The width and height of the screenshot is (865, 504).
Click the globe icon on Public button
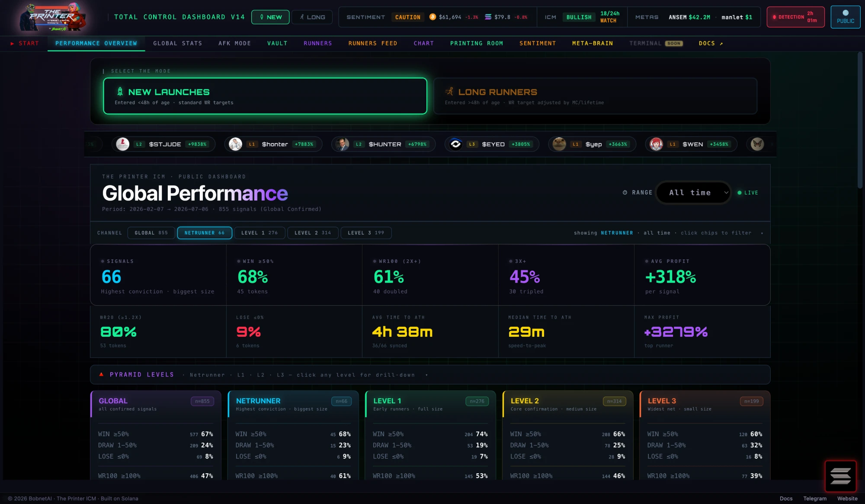846,13
